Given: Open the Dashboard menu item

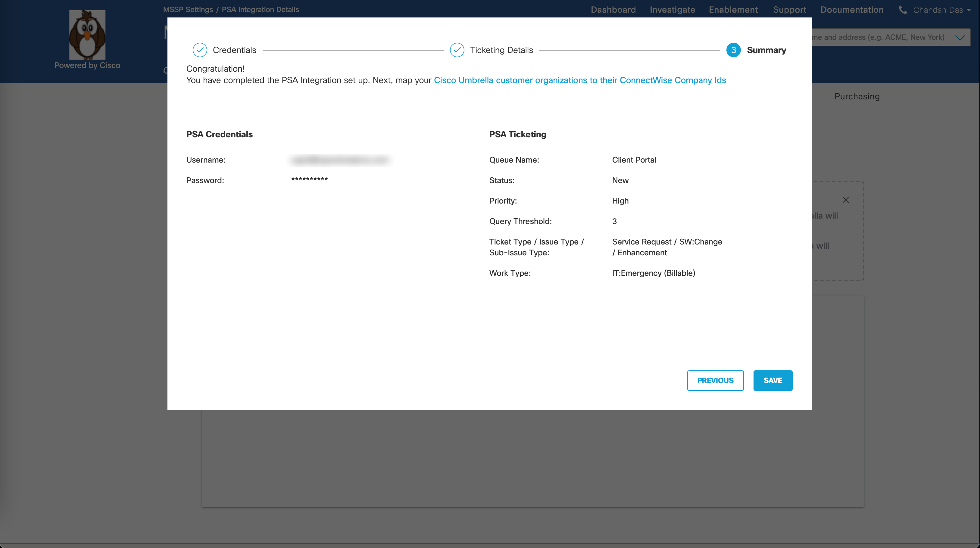Looking at the screenshot, I should [613, 10].
